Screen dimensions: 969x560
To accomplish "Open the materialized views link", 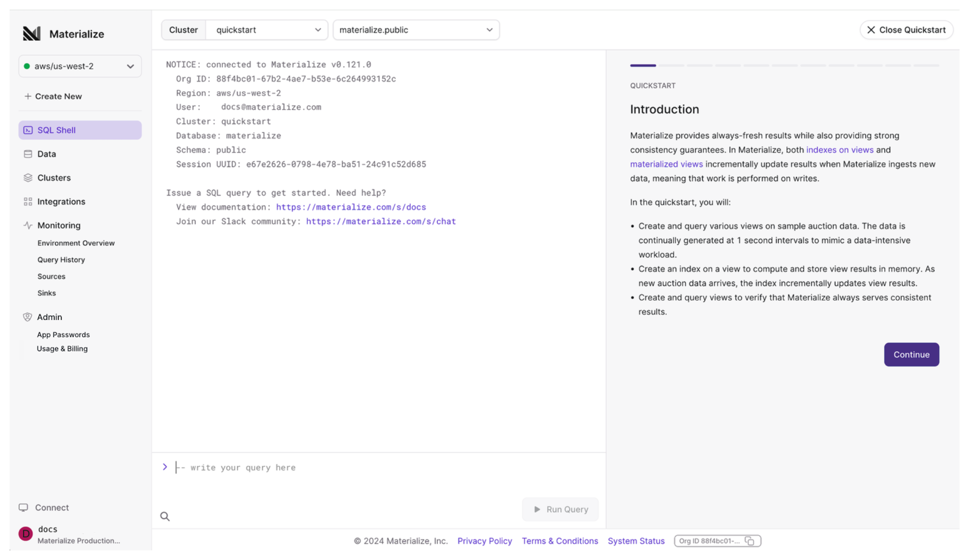I will pyautogui.click(x=666, y=164).
